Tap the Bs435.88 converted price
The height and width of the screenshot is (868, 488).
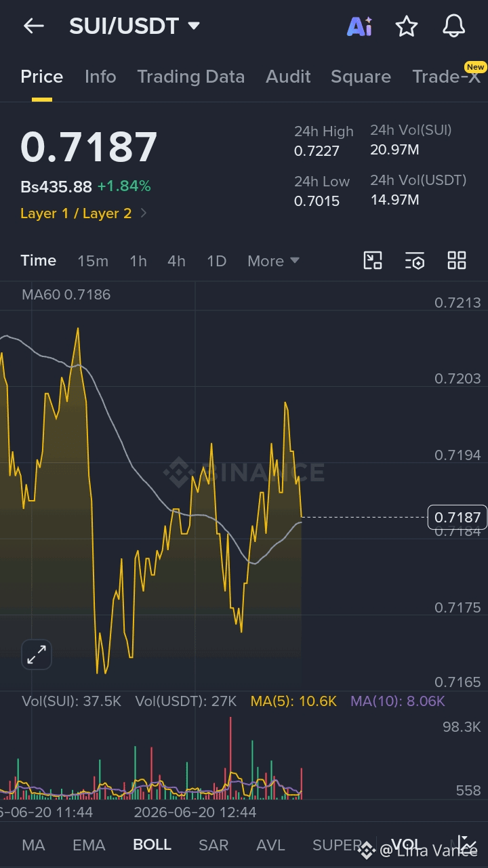[56, 186]
